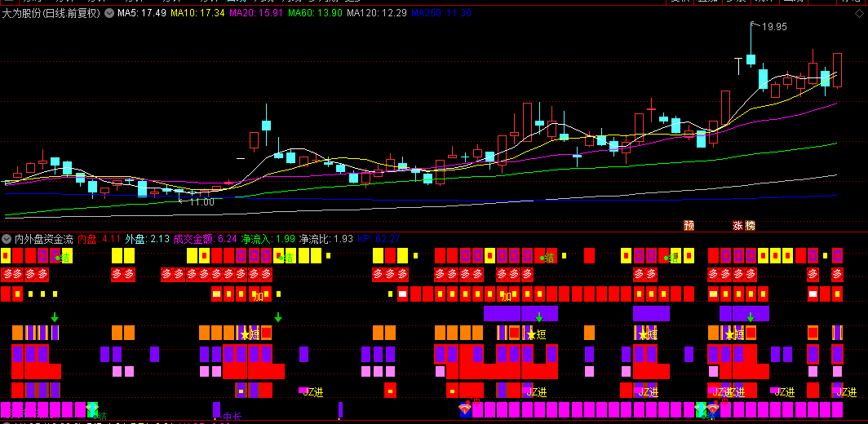Click the 涨 marker icon
This screenshot has width=868, height=424.
pos(738,225)
